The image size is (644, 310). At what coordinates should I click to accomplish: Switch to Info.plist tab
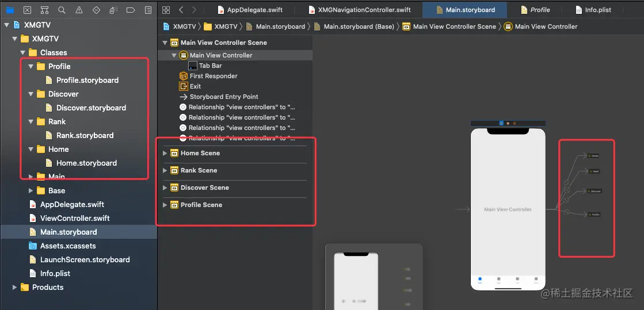point(593,10)
